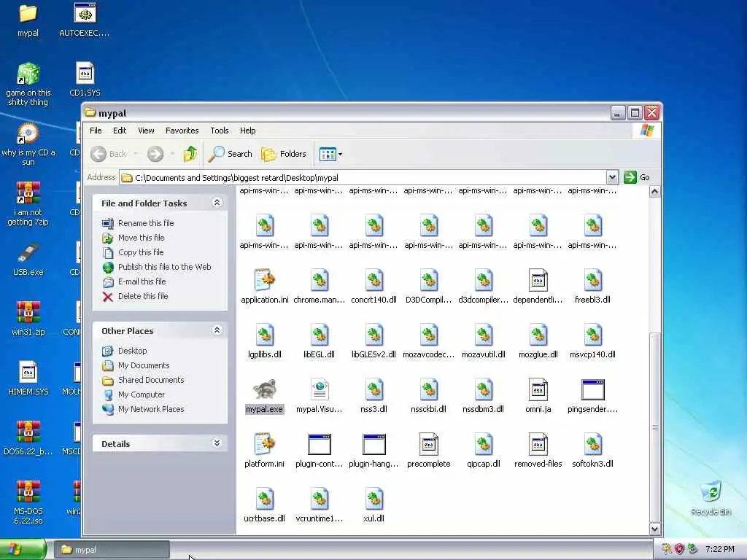Select the platform.ini file icon

coord(264,444)
